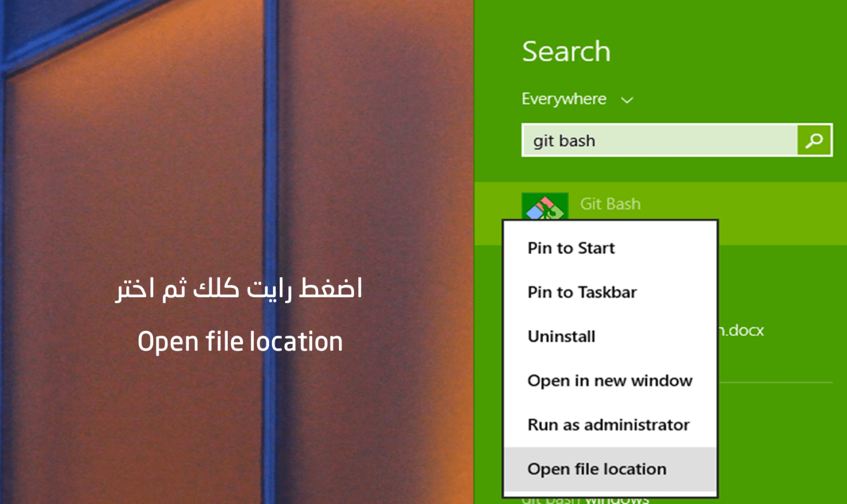Choose Open file location from the context menu
Image resolution: width=847 pixels, height=504 pixels.
597,469
